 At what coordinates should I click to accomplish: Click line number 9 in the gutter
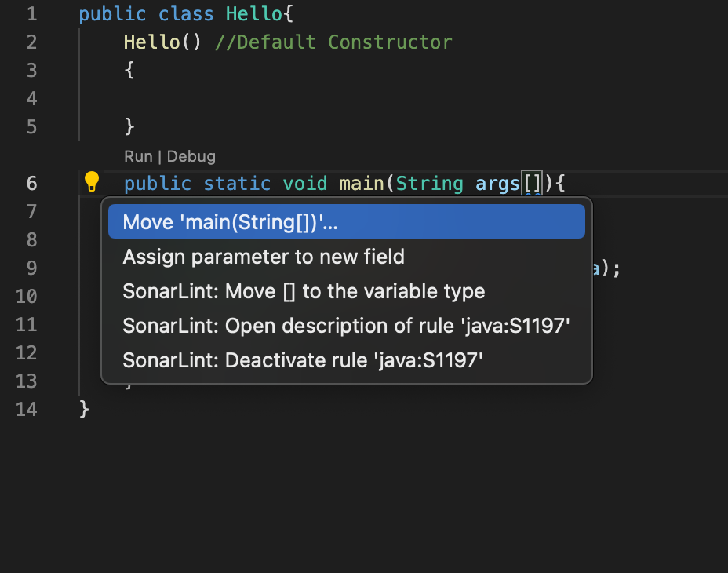click(x=31, y=268)
